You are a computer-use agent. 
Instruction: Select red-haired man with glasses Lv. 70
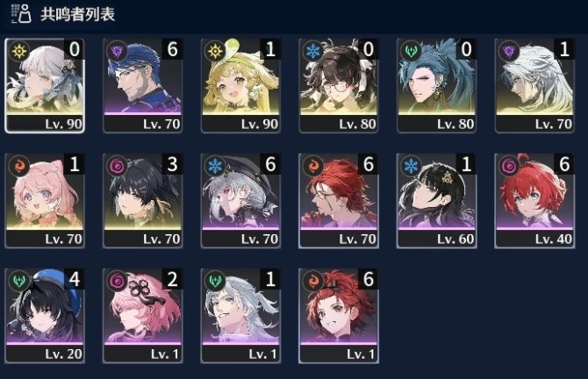click(339, 201)
